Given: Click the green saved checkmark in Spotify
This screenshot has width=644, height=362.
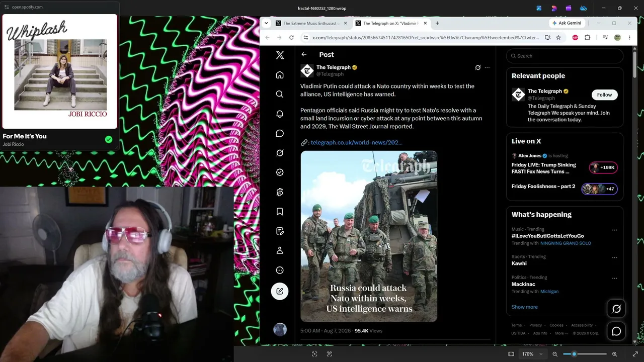Looking at the screenshot, I should pos(109,140).
